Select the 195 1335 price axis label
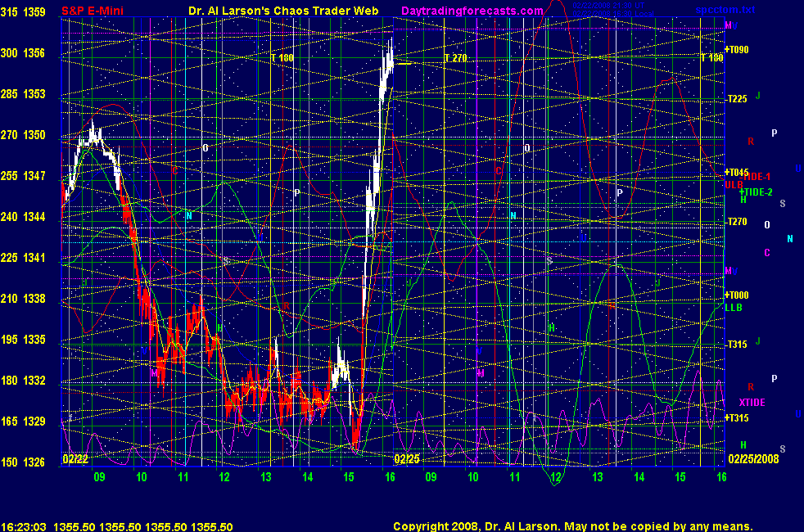Viewport: 804px width, 532px height. [x=23, y=340]
